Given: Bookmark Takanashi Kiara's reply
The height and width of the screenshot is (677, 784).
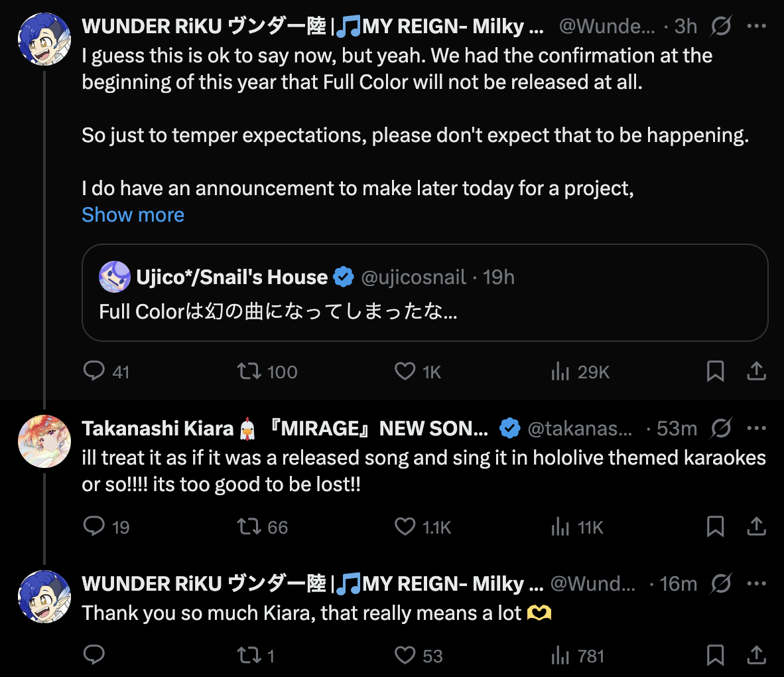Looking at the screenshot, I should (715, 527).
